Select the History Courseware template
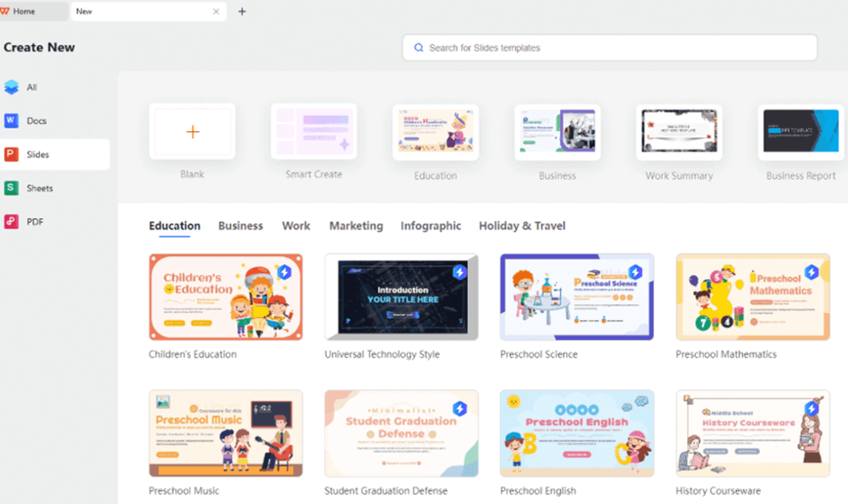This screenshot has width=848, height=504. pos(752,434)
